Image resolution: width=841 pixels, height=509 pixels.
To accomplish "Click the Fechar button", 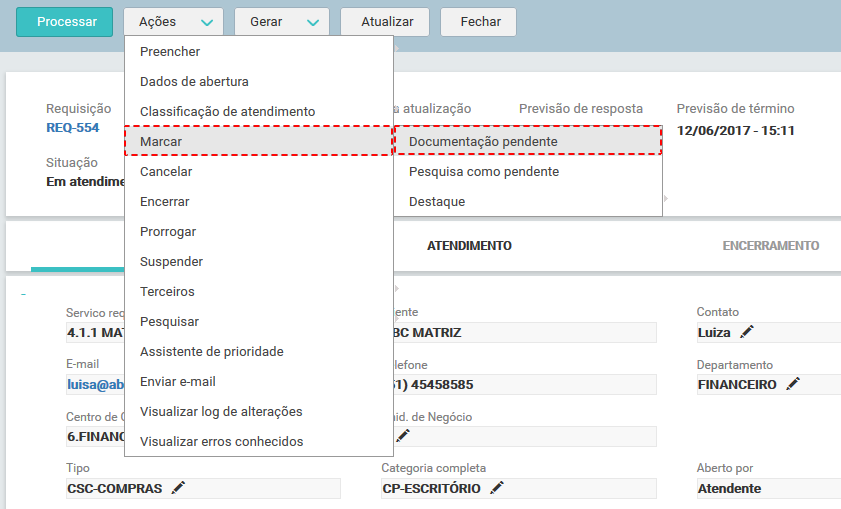I will click(x=478, y=22).
